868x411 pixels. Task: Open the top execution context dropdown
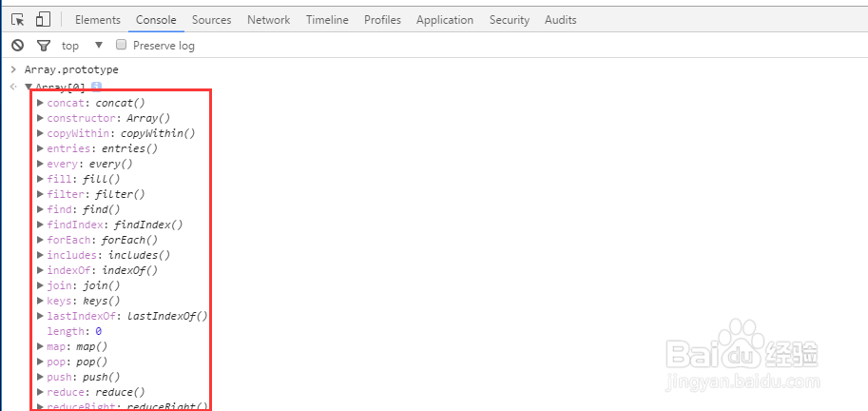82,46
